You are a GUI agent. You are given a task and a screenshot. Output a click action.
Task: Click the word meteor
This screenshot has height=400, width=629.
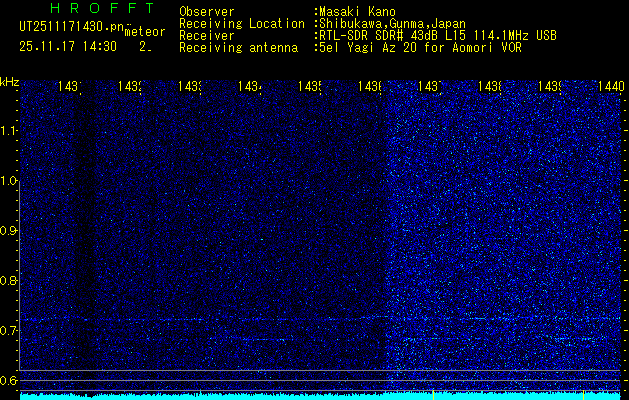(145, 32)
